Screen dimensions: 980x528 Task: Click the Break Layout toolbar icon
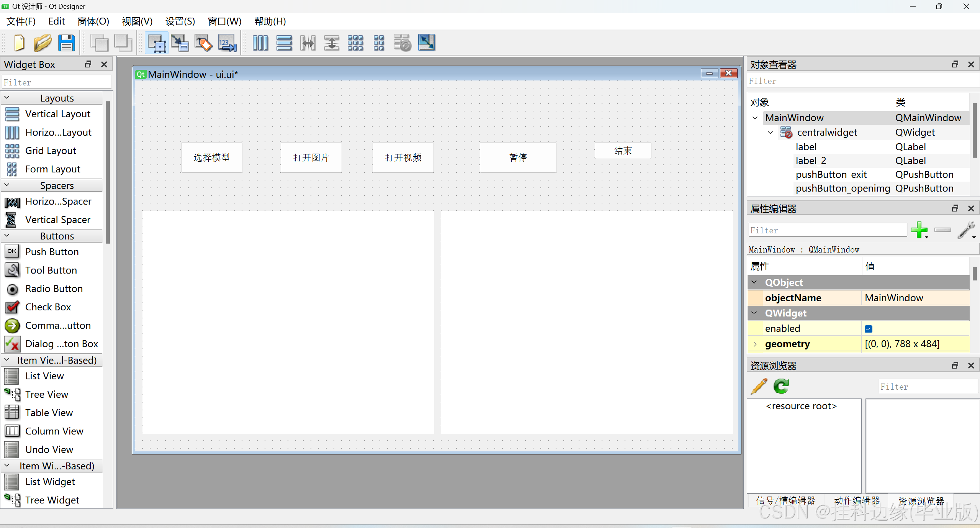(402, 43)
